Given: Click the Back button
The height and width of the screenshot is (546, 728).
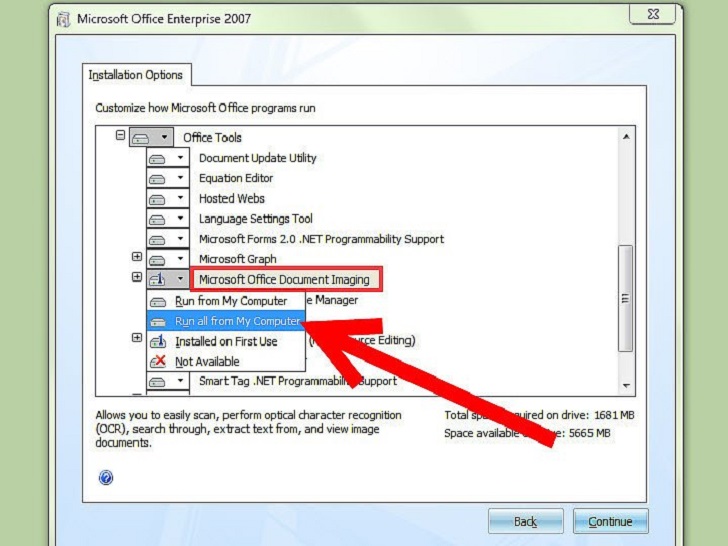Looking at the screenshot, I should 526,521.
